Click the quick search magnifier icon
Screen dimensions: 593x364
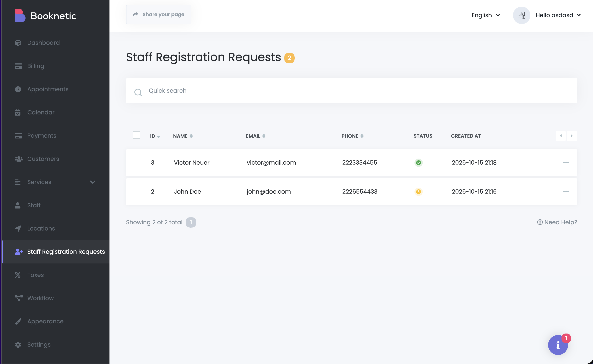pyautogui.click(x=138, y=92)
